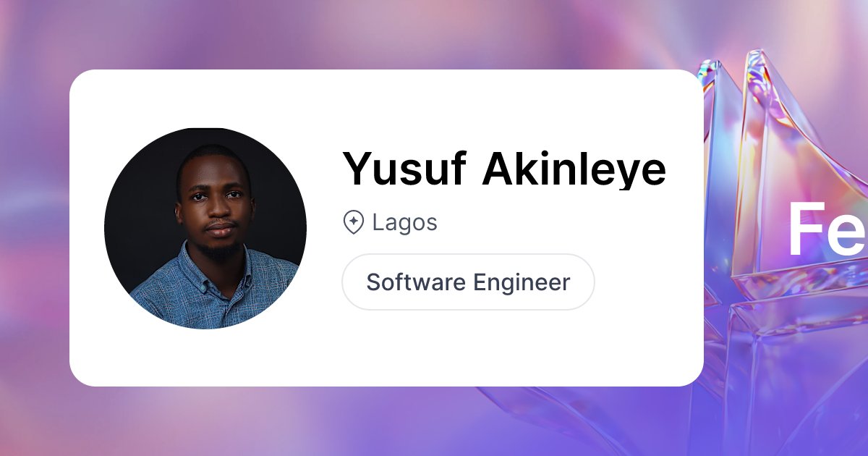Screen dimensions: 868x456
Task: Select the Software Engineer role pill
Action: [468, 282]
